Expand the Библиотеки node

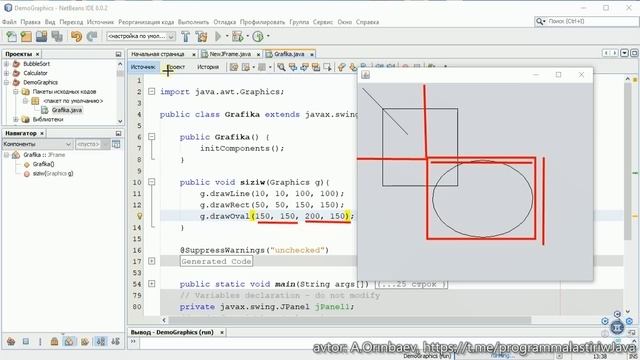point(16,120)
